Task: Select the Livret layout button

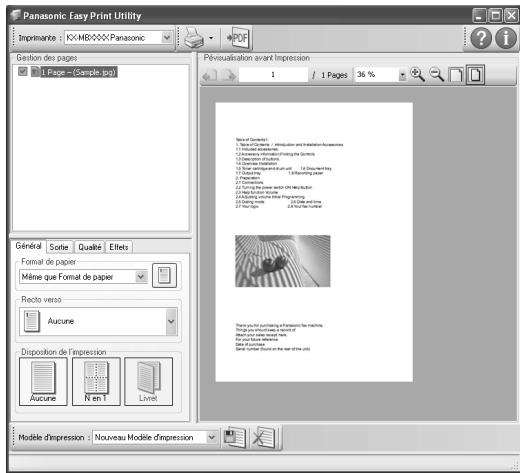Action: (148, 382)
